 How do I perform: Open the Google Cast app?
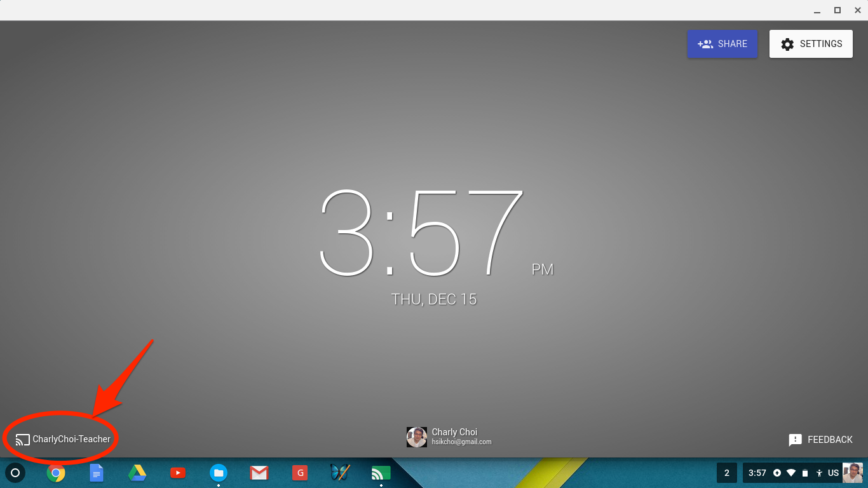point(380,473)
